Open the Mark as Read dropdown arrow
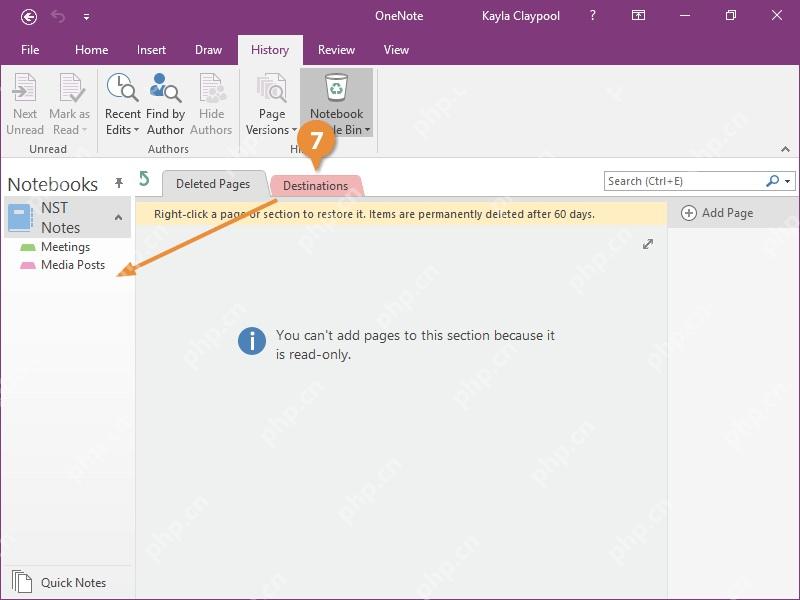The height and width of the screenshot is (600, 800). click(84, 130)
